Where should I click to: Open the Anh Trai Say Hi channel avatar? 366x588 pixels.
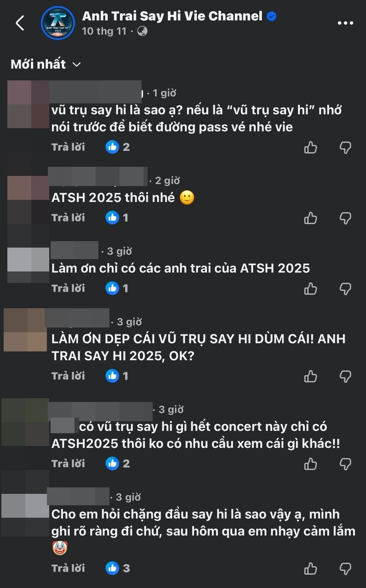click(57, 23)
